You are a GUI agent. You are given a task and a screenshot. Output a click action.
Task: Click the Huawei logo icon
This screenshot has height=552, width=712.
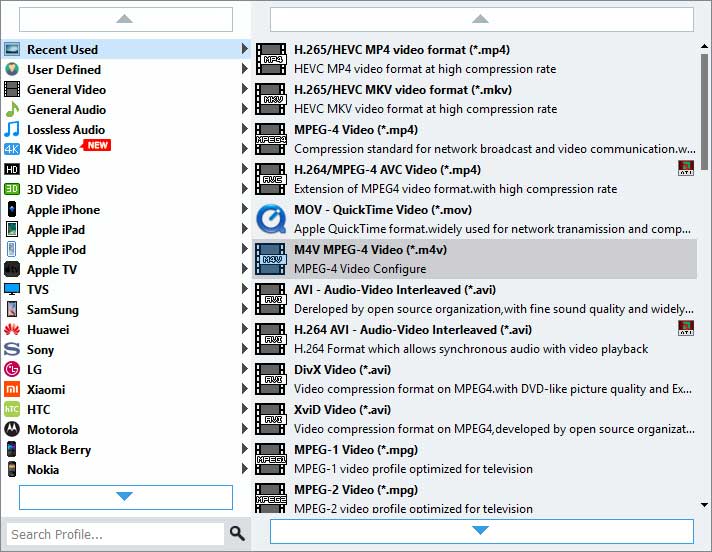[12, 330]
